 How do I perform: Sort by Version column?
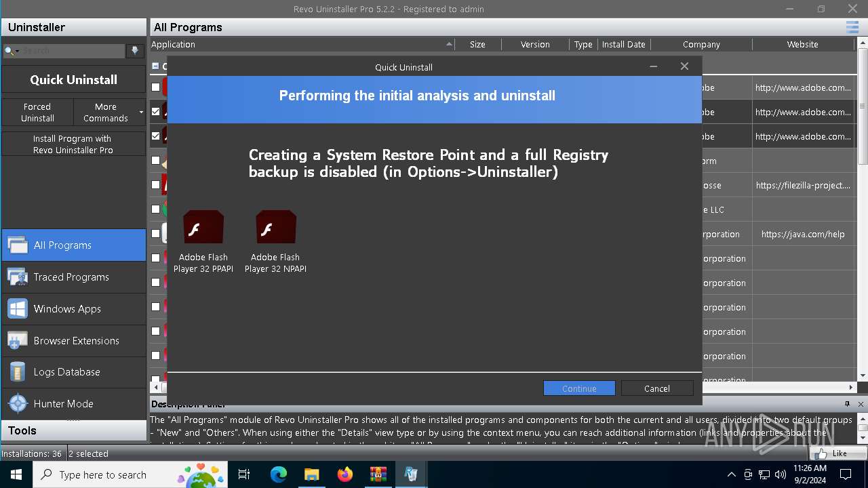click(x=535, y=44)
